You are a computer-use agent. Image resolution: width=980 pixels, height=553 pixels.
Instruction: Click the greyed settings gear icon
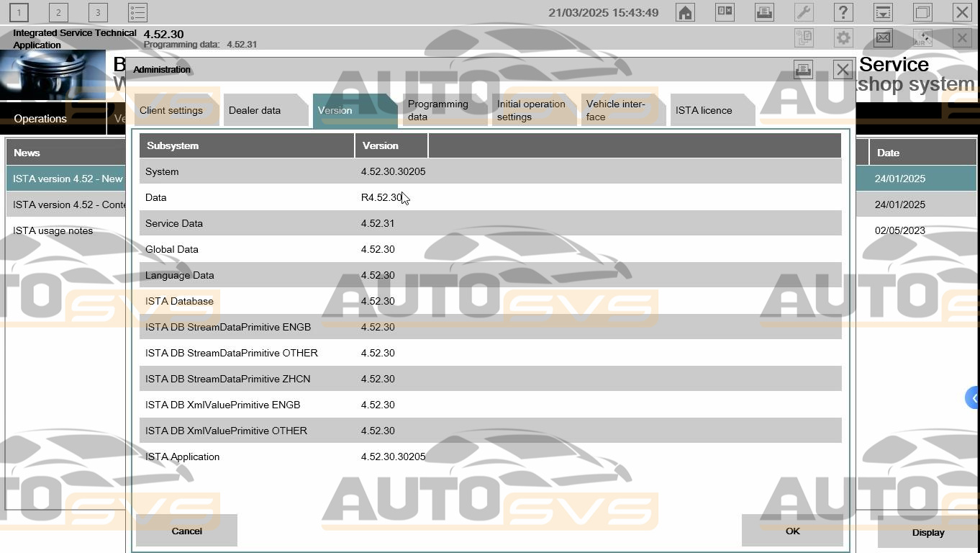pos(843,37)
